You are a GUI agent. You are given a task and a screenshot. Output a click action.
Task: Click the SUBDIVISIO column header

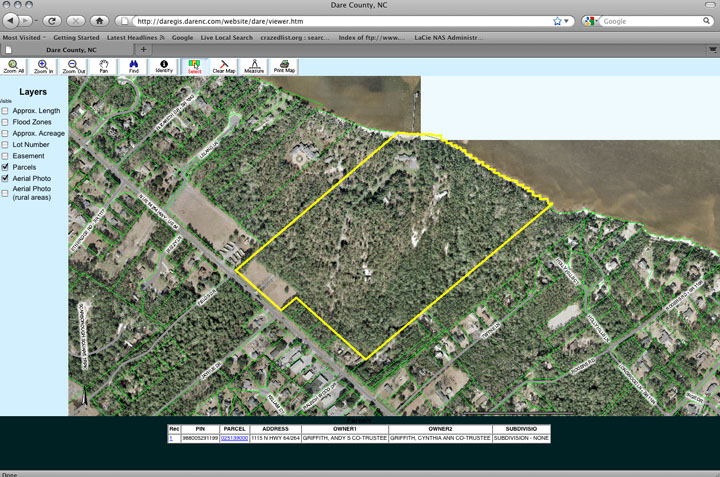click(521, 429)
